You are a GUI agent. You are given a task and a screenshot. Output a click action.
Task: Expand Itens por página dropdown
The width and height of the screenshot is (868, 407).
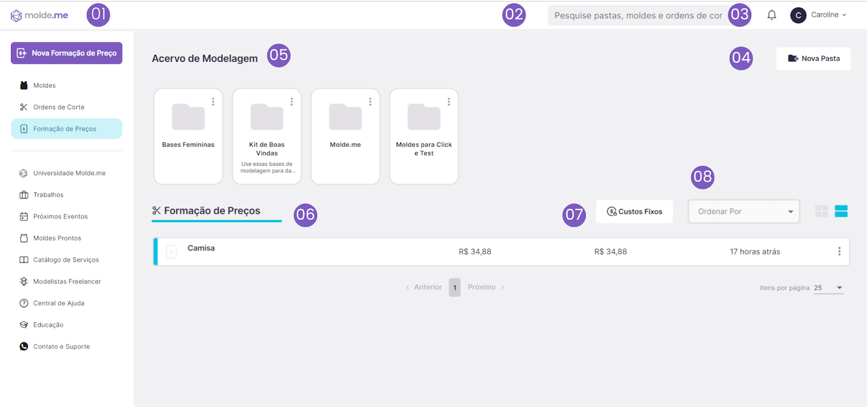click(829, 288)
